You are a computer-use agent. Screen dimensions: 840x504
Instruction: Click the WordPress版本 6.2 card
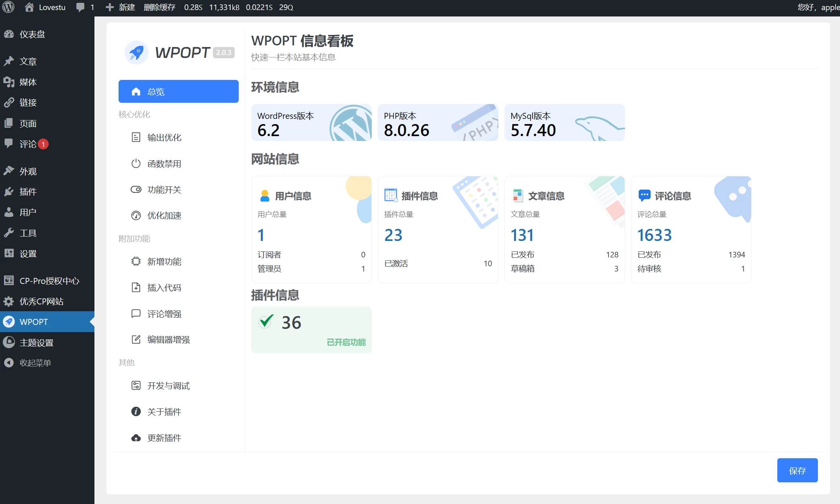click(x=311, y=122)
